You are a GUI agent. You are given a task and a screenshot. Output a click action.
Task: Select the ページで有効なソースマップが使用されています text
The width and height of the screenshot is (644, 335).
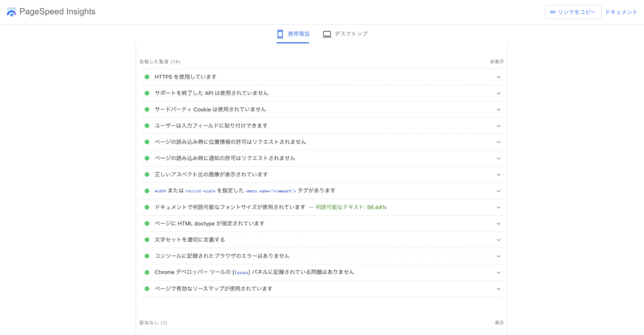[x=214, y=289]
